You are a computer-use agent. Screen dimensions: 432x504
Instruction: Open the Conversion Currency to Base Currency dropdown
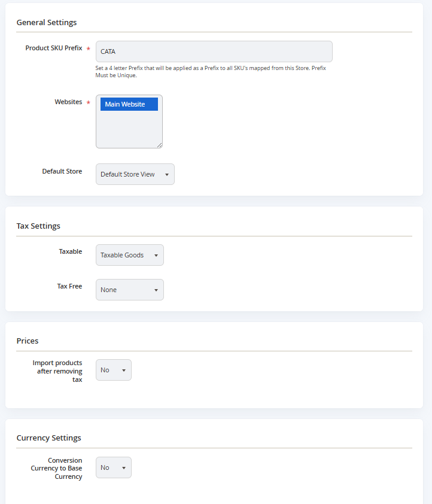coord(113,467)
